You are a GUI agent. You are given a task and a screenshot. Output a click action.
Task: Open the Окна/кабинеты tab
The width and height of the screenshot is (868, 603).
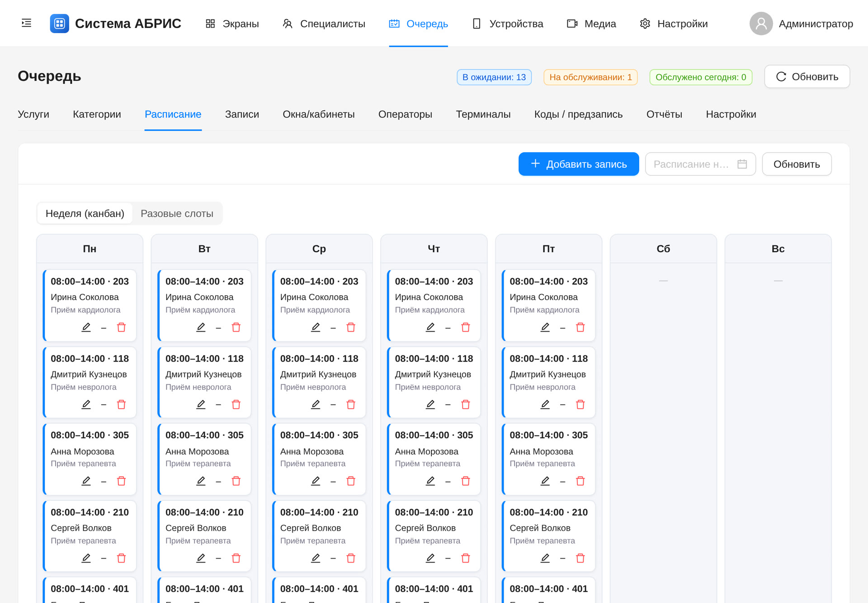point(319,114)
